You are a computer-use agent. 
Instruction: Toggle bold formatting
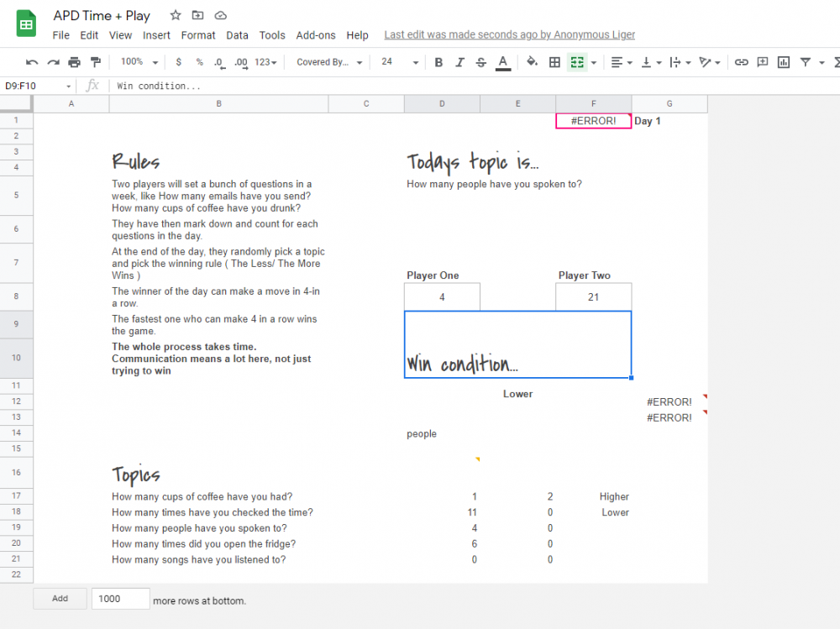click(438, 62)
